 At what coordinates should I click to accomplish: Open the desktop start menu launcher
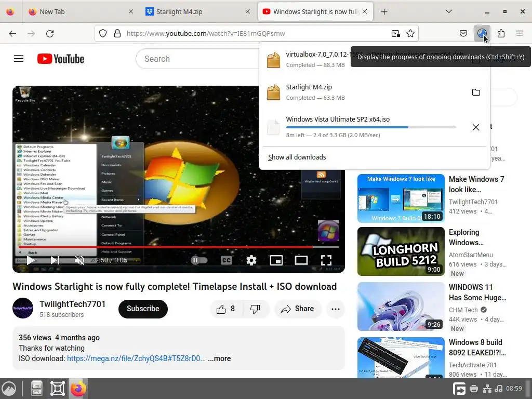(x=9, y=389)
